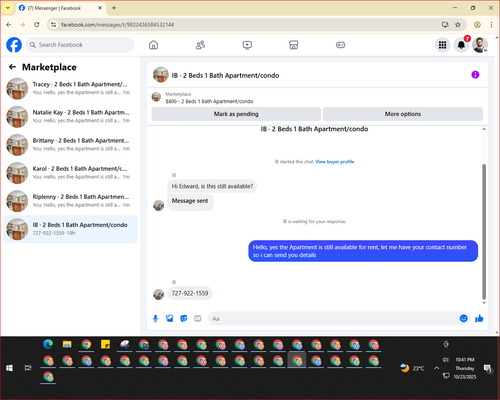The height and width of the screenshot is (400, 500).
Task: Open the Chrome three-dot menu
Action: pos(491,24)
